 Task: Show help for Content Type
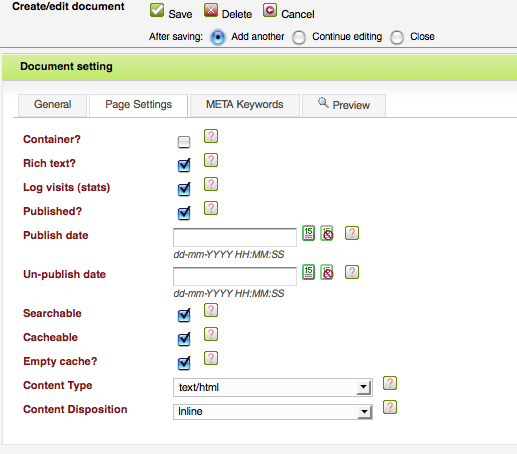point(390,383)
